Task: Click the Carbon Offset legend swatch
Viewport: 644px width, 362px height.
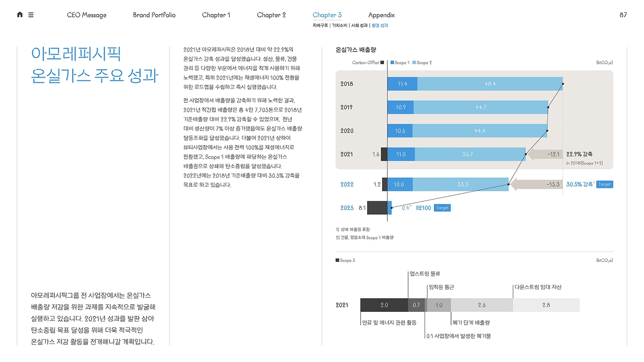Action: tap(382, 62)
